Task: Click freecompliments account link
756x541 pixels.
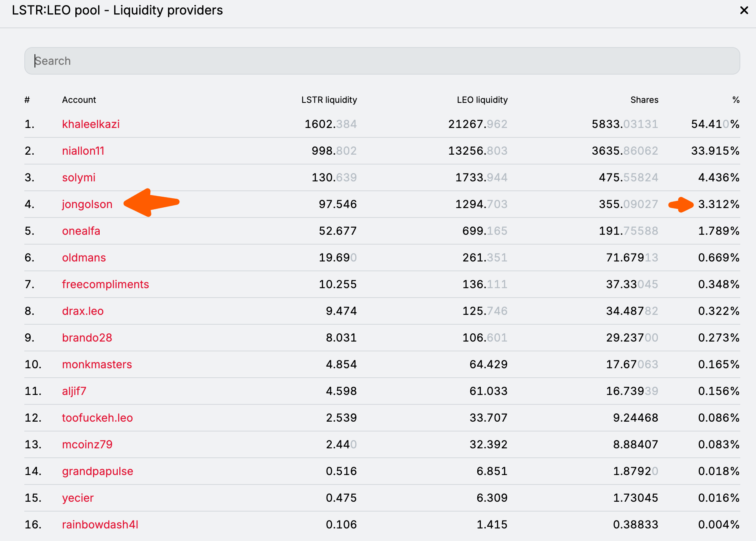Action: [x=106, y=284]
